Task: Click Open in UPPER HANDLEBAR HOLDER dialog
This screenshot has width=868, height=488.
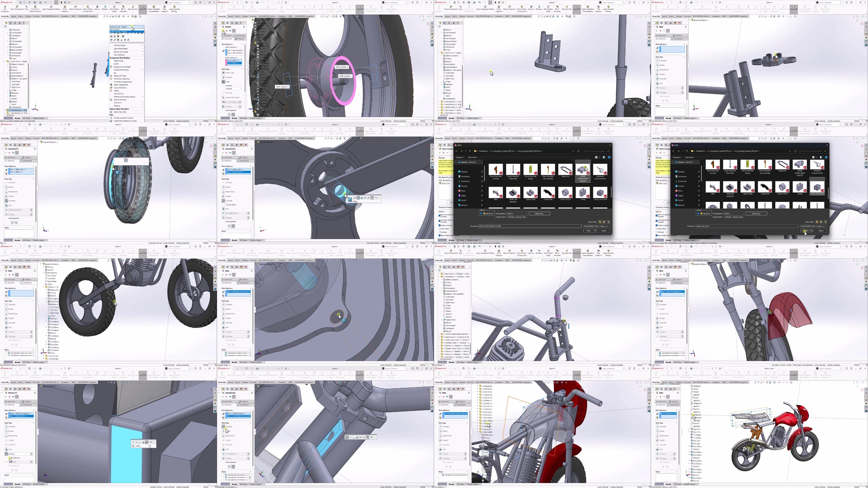Action: 589,231
